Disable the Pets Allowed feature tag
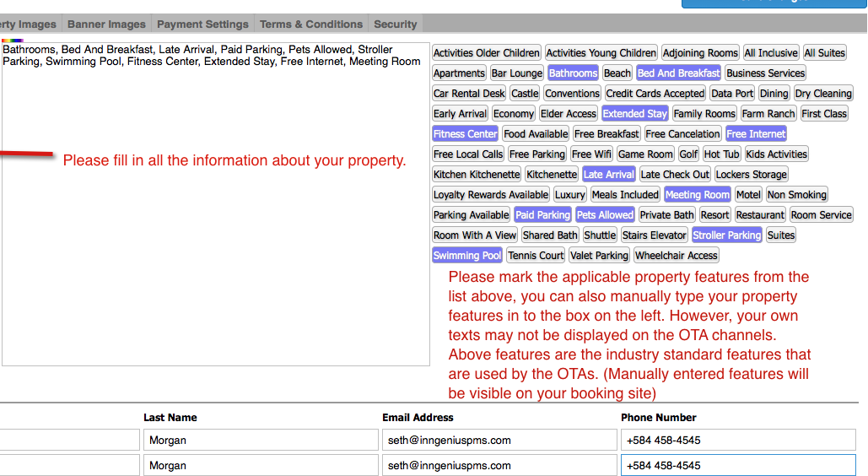The height and width of the screenshot is (476, 868). coord(605,215)
